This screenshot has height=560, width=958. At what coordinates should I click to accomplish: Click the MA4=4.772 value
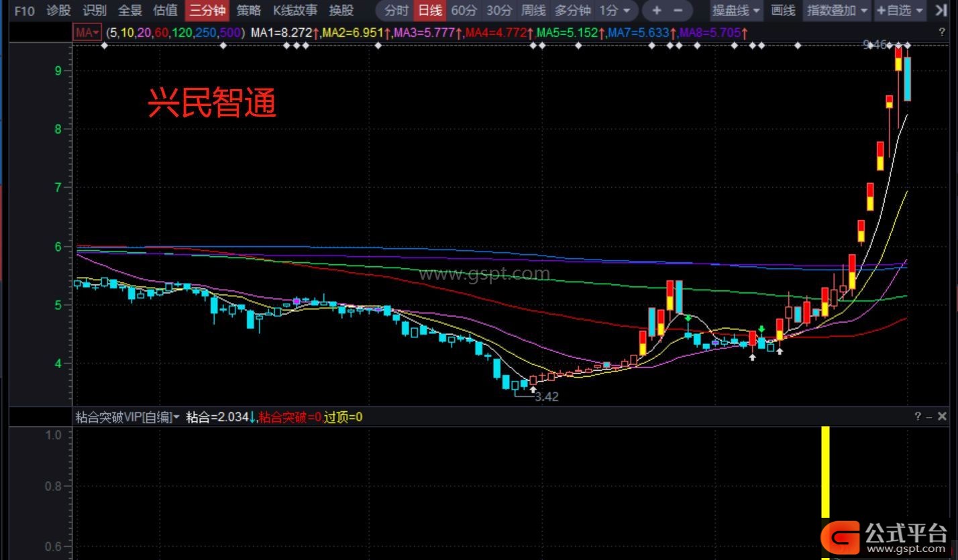498,32
